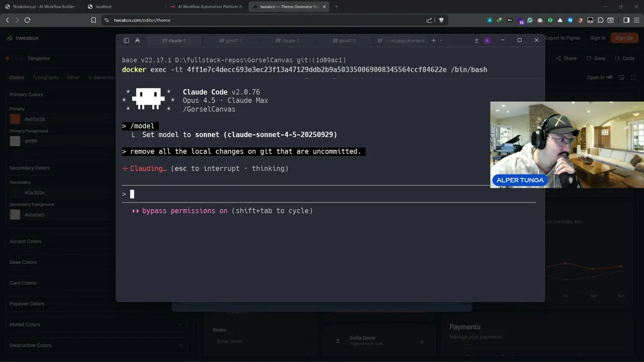Close the tweakcn Theme Generator browser tab

click(x=324, y=7)
